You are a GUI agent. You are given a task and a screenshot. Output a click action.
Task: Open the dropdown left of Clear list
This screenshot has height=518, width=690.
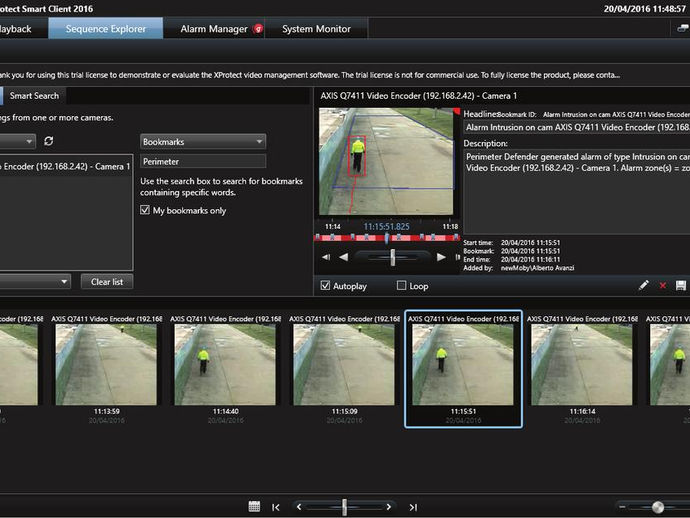pos(35,282)
